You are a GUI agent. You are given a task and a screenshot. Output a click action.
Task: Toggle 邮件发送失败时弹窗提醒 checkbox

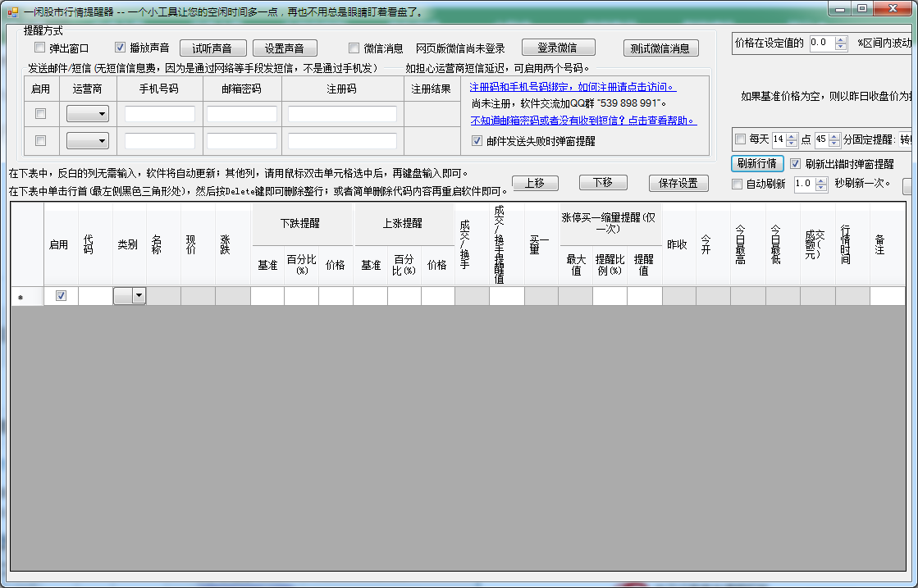[477, 140]
